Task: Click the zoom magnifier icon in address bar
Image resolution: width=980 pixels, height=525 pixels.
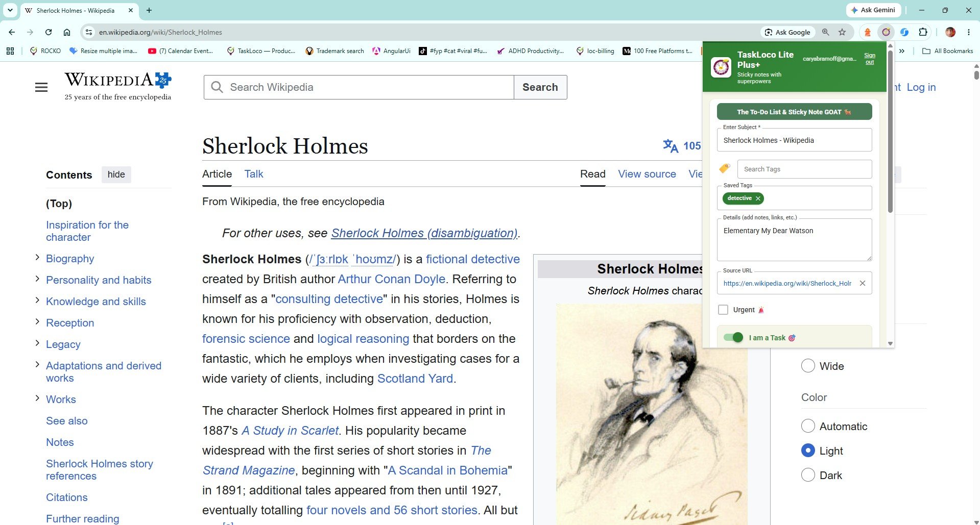Action: [825, 32]
